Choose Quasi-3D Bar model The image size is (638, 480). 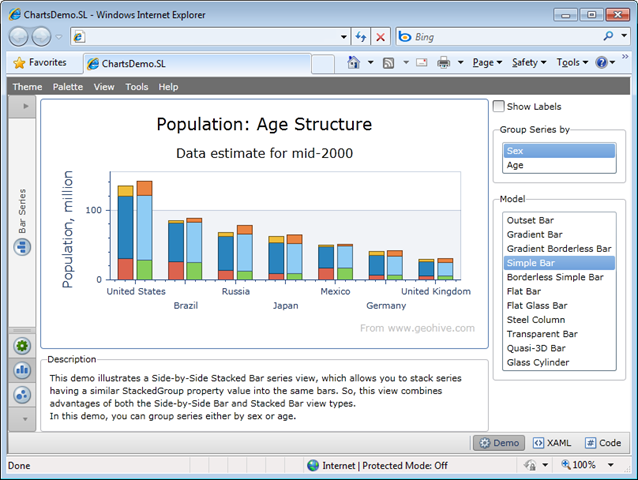click(x=559, y=348)
